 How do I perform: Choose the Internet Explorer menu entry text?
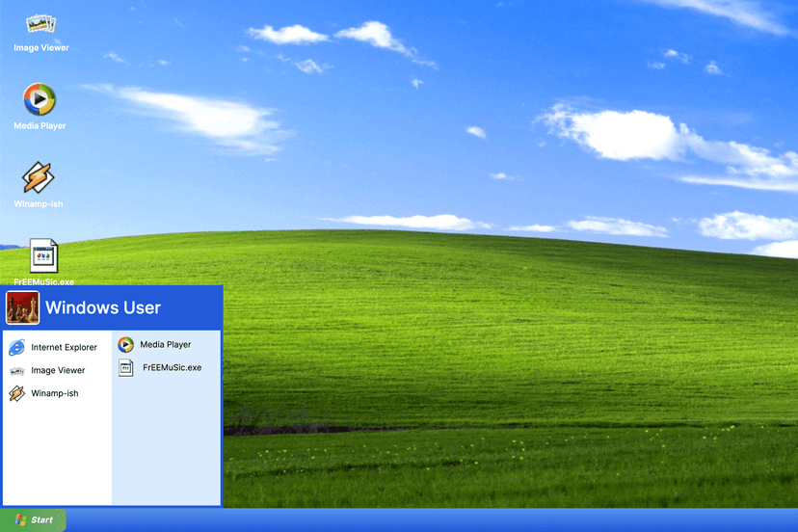click(65, 347)
